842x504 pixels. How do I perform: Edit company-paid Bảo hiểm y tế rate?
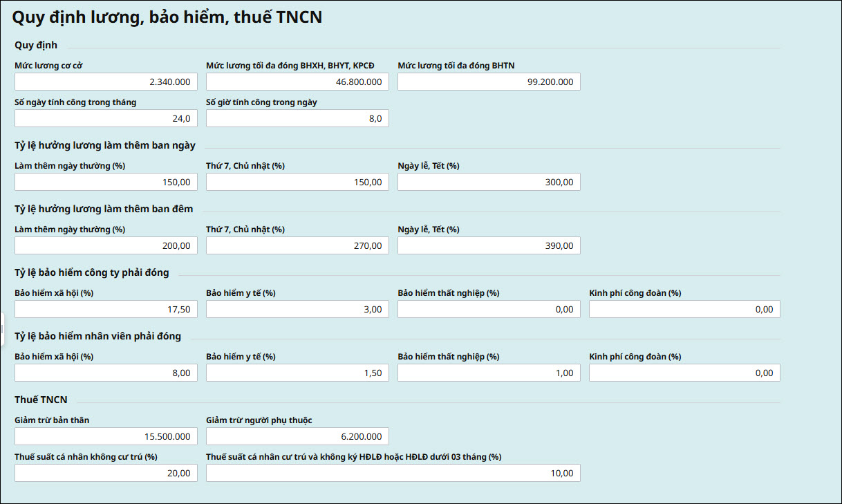tap(297, 310)
